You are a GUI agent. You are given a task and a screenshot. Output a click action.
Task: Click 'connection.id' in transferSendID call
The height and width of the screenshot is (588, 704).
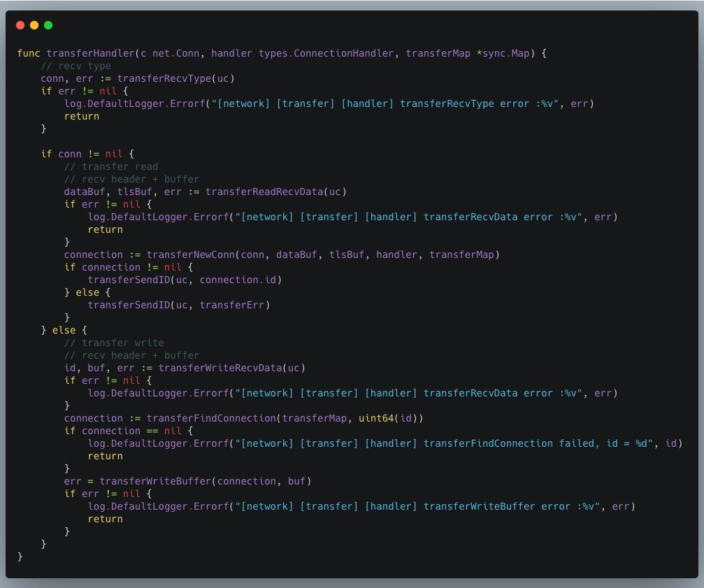tap(238, 280)
